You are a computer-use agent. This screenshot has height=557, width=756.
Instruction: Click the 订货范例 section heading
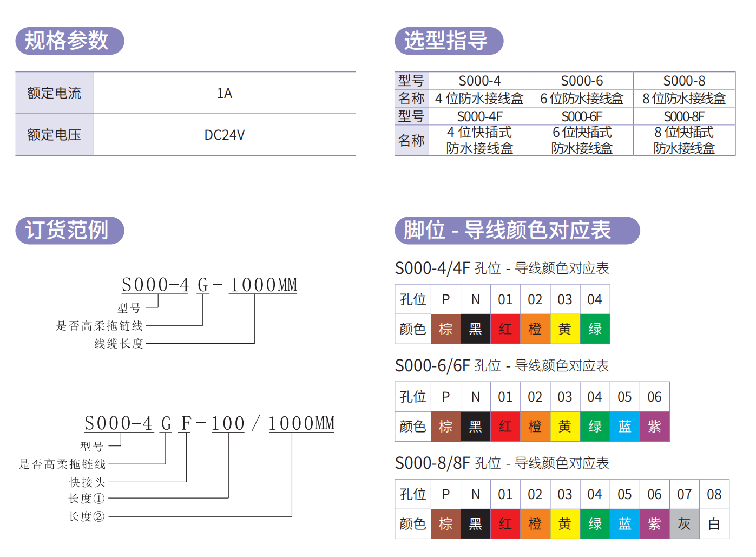point(70,230)
